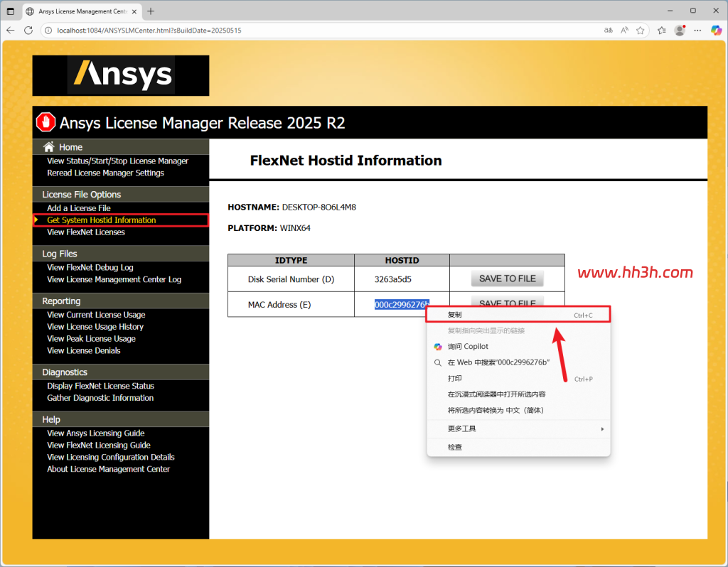Click the selected MAC hostid 000c2996276b
The image size is (728, 567).
click(x=402, y=305)
